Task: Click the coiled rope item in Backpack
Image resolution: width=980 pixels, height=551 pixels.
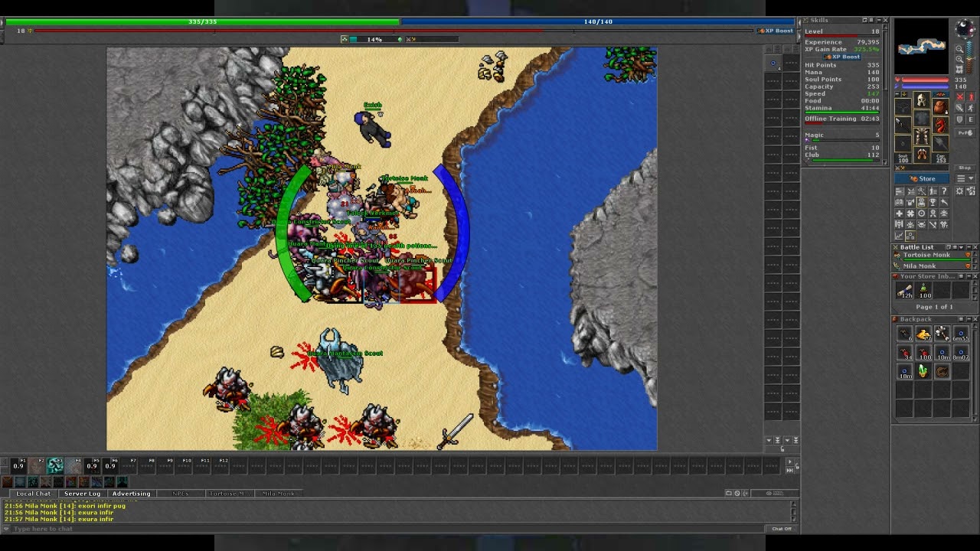Action: (942, 371)
